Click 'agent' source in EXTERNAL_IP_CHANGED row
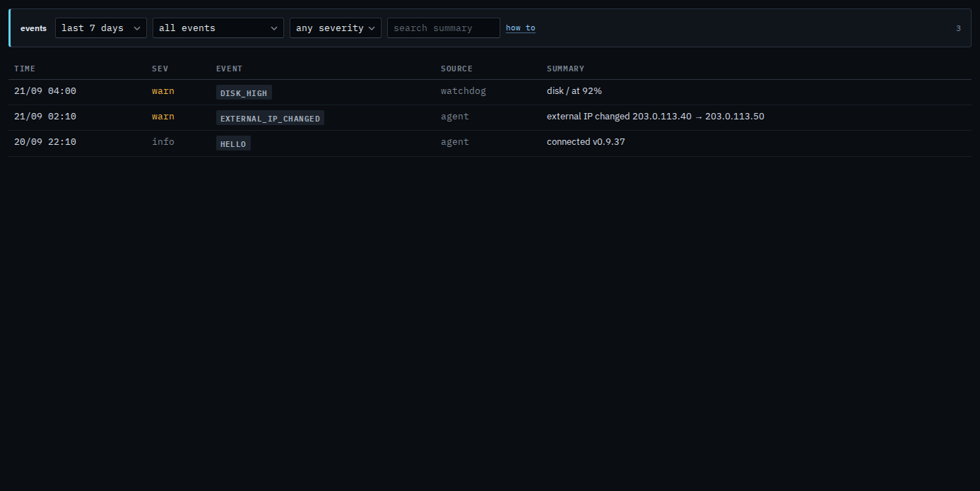Screen dimensions: 980x491 (455, 117)
